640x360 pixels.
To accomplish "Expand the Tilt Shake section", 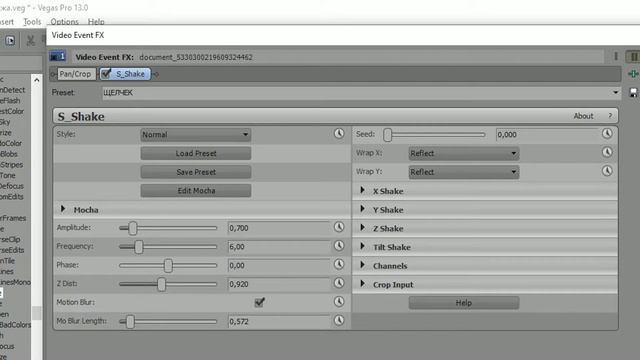I will pos(362,246).
